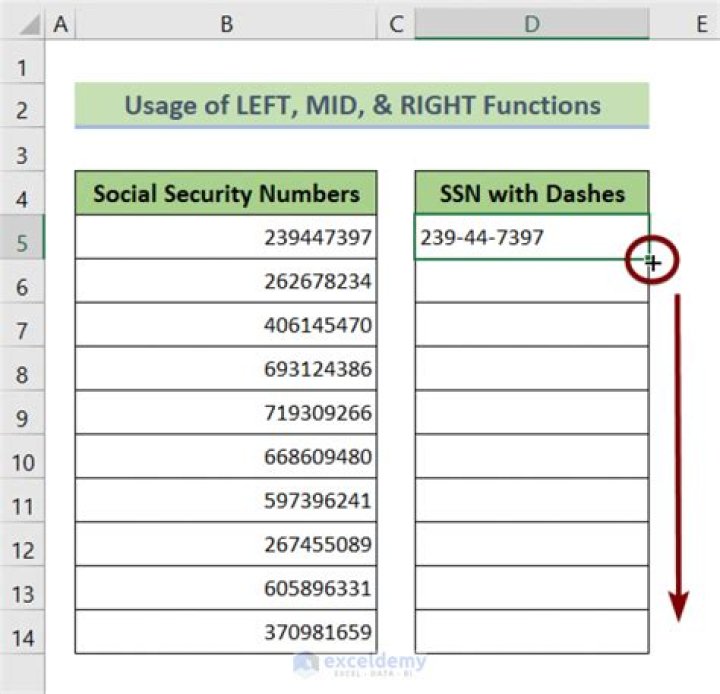Select the title cell Usage of LEFT, MID, & RIGHT Functions

pos(362,106)
